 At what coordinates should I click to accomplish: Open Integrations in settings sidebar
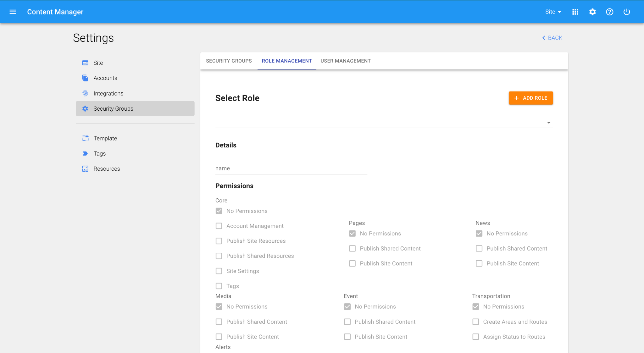[x=135, y=93]
